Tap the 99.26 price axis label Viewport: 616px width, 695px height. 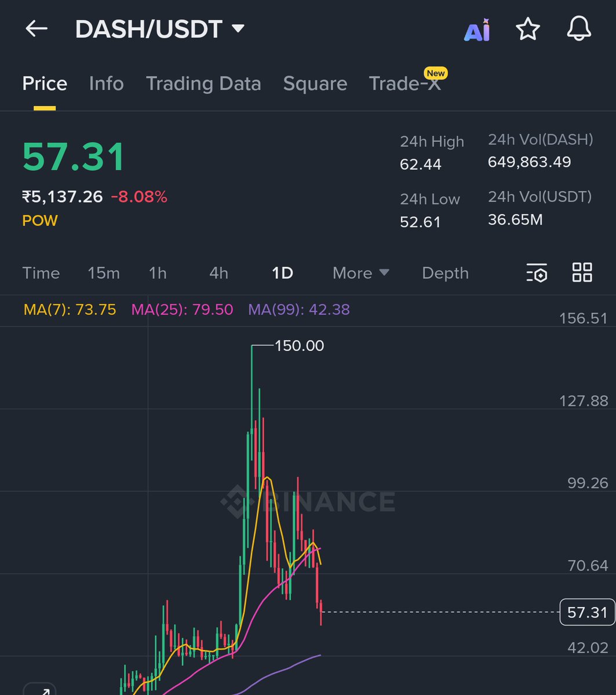[588, 483]
